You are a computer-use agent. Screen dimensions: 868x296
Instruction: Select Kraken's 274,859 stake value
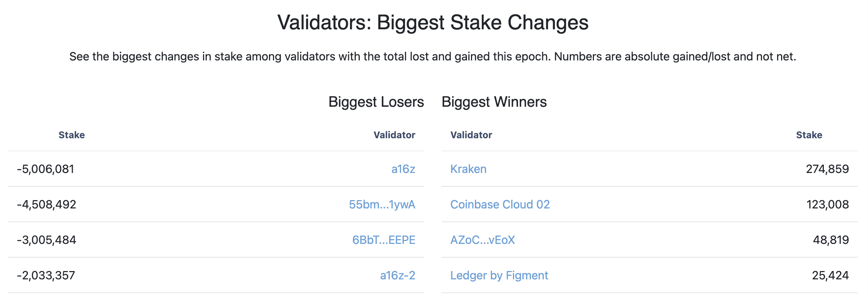pos(827,169)
